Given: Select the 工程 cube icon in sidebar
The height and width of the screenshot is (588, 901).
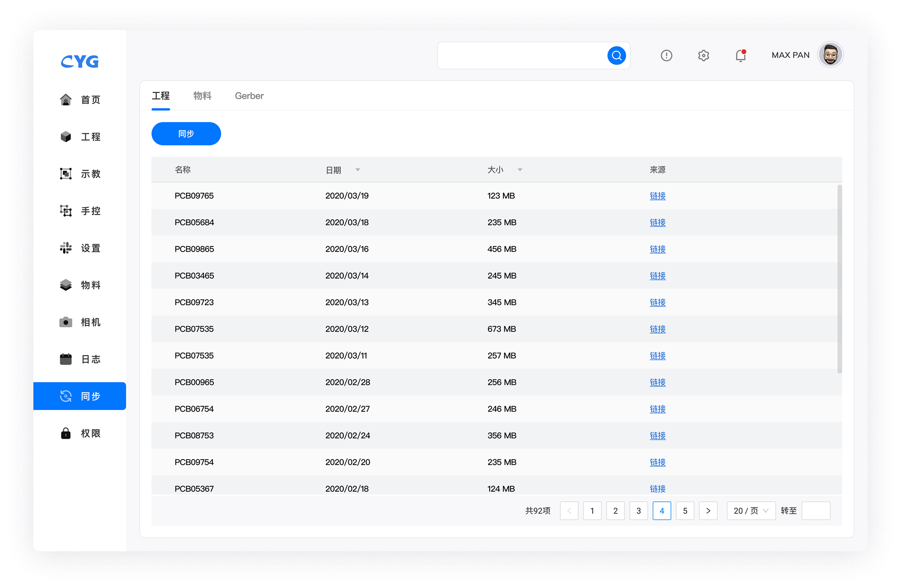Looking at the screenshot, I should pyautogui.click(x=65, y=137).
